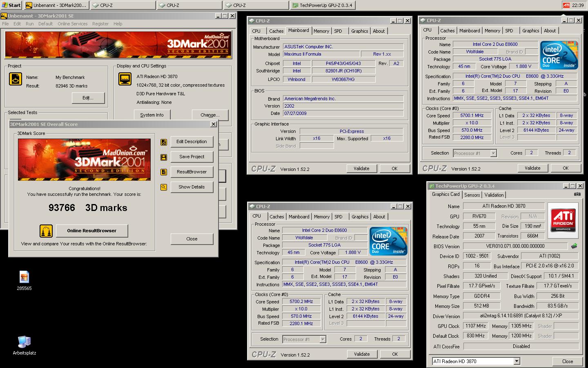Open About tab in bottom CPU-Z window

pos(379,217)
